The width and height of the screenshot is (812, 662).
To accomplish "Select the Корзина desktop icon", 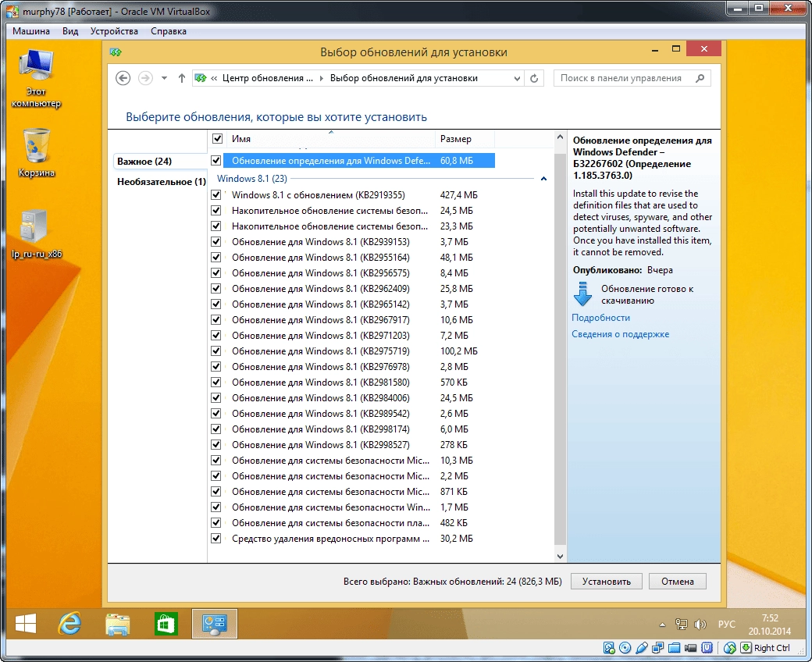I will pyautogui.click(x=36, y=153).
